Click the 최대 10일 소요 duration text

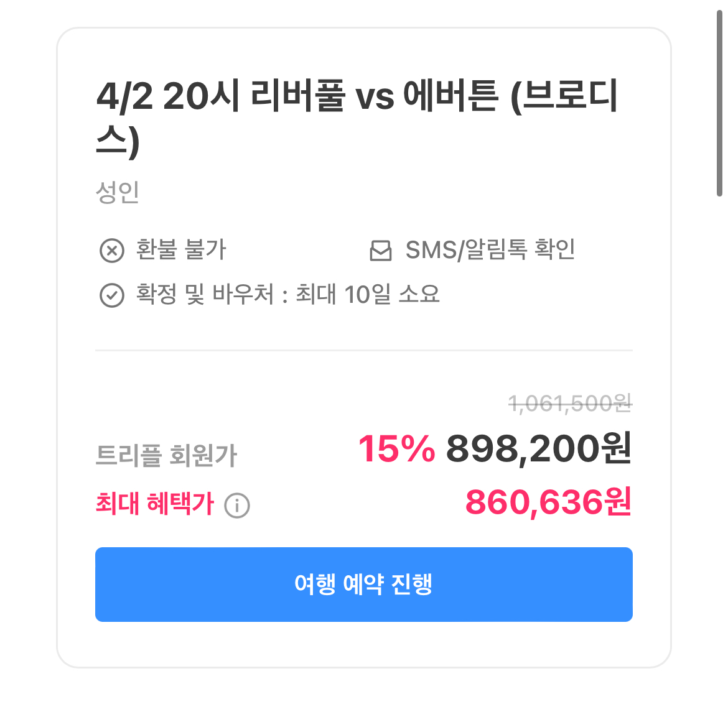pyautogui.click(x=368, y=295)
